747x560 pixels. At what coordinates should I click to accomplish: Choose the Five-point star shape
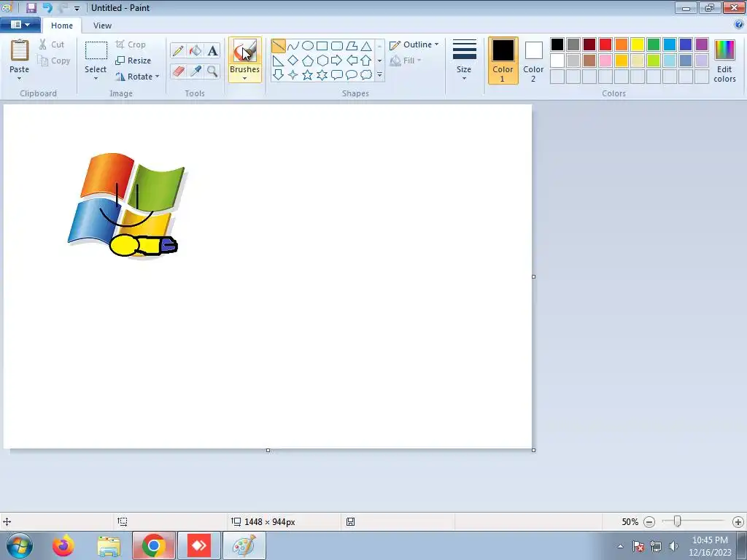308,75
